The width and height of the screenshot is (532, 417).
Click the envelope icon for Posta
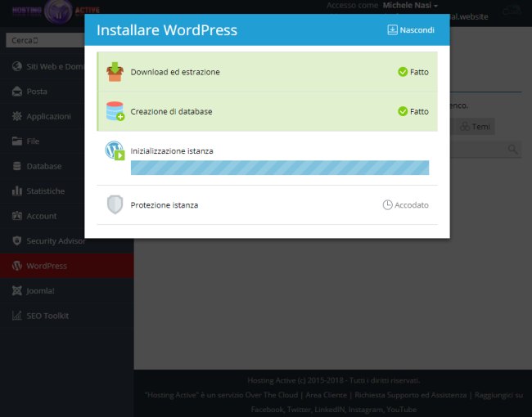[x=17, y=92]
